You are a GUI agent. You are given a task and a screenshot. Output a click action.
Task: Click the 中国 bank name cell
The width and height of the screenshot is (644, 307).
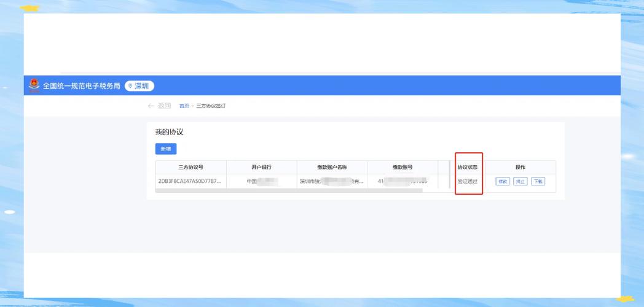[262, 181]
